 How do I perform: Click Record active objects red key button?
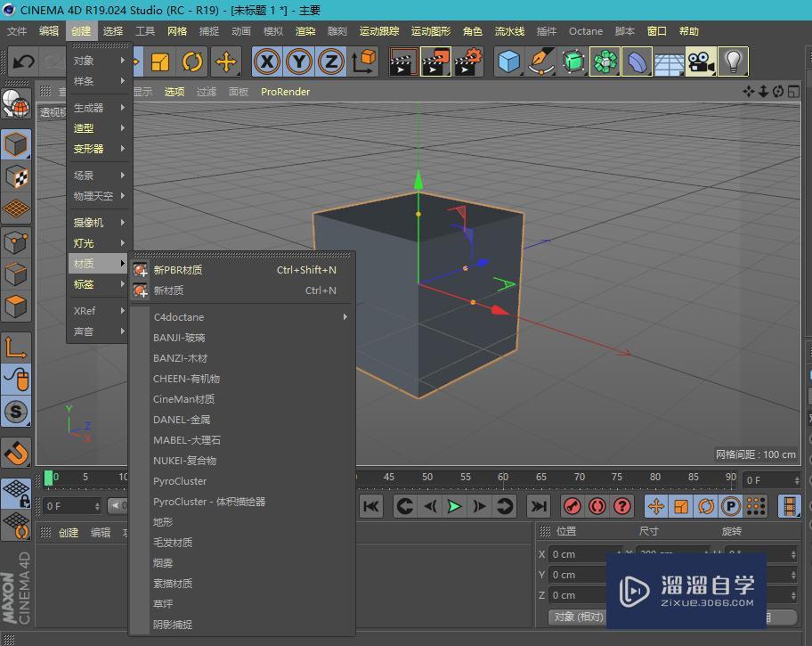tap(572, 506)
